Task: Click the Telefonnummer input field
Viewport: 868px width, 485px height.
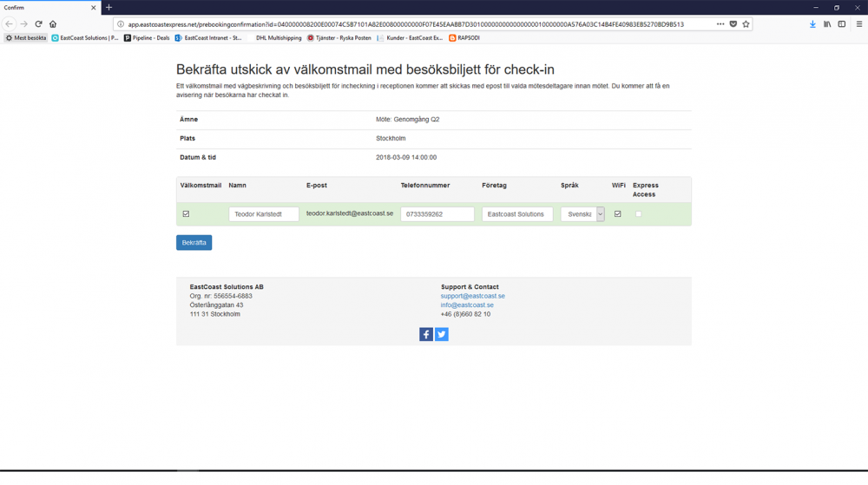Action: 437,214
